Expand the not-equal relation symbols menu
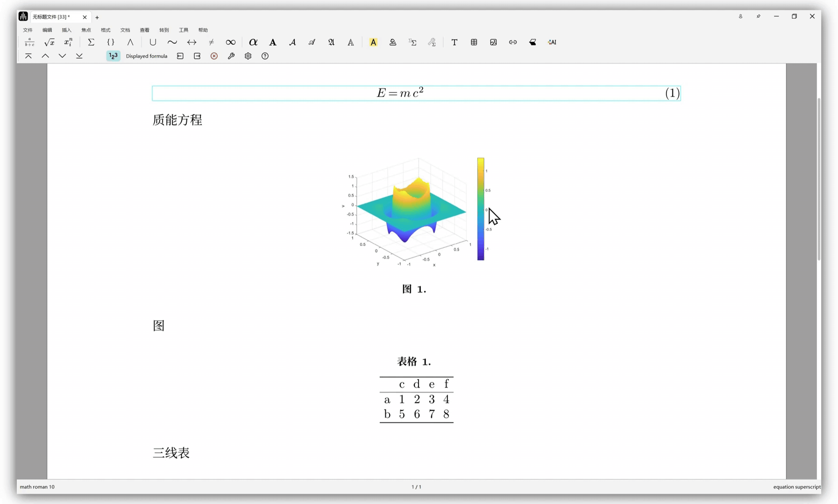The height and width of the screenshot is (504, 838). tap(211, 42)
